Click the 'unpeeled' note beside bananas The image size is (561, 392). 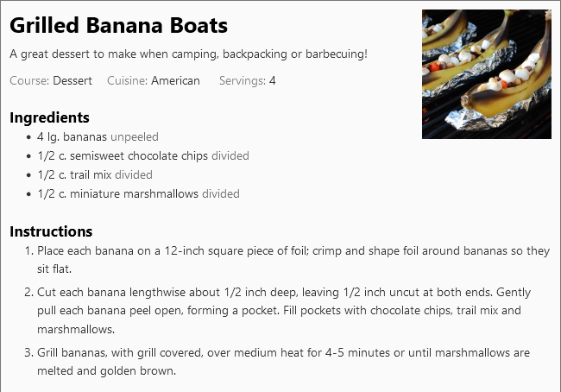tap(135, 136)
